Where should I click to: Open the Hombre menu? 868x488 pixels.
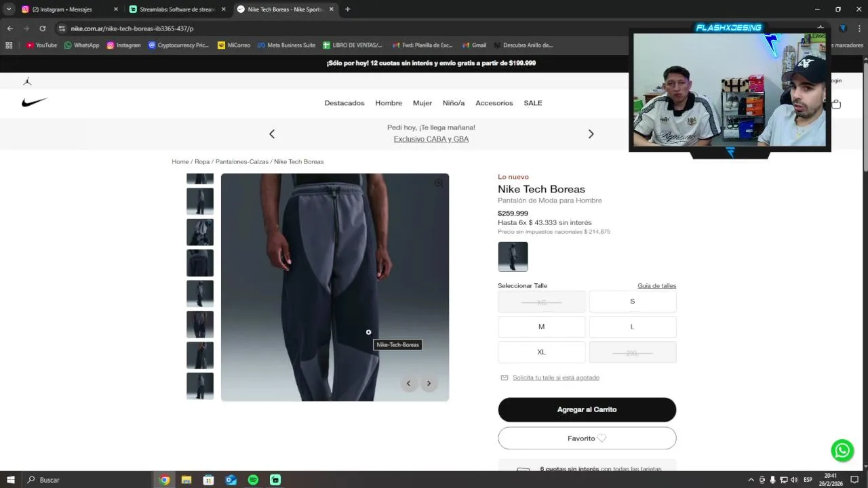[x=389, y=103]
